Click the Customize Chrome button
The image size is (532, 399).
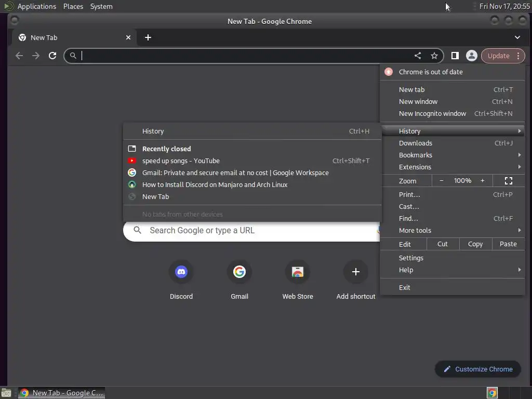point(478,369)
